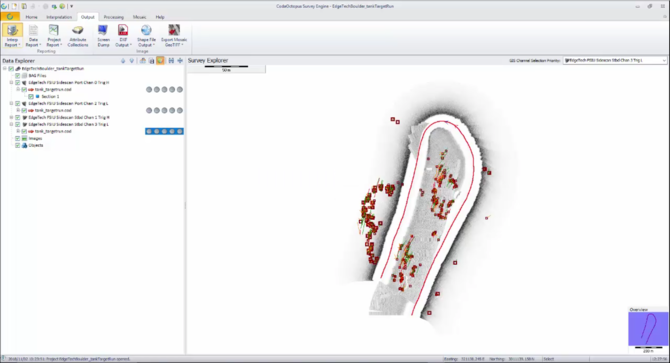Toggle the Port Chan 0 Trig H checkbox
670x363 pixels.
click(18, 82)
